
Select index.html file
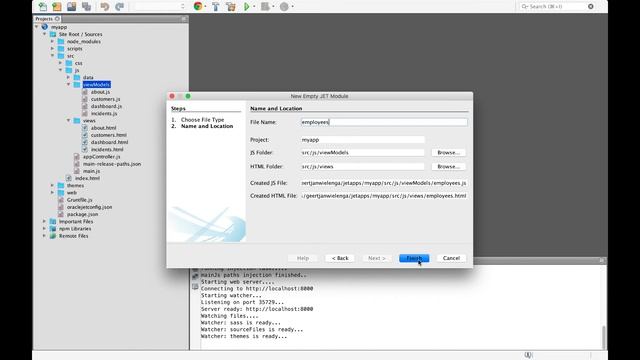[87, 178]
